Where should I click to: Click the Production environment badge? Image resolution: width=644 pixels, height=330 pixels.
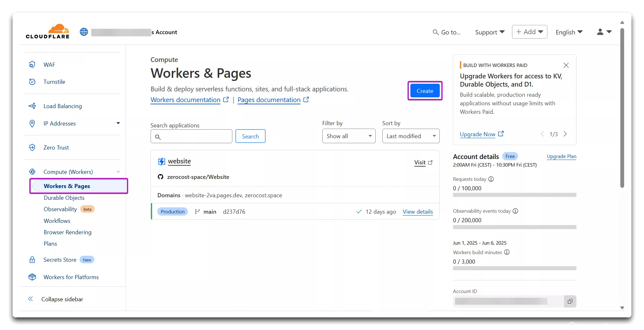[172, 211]
